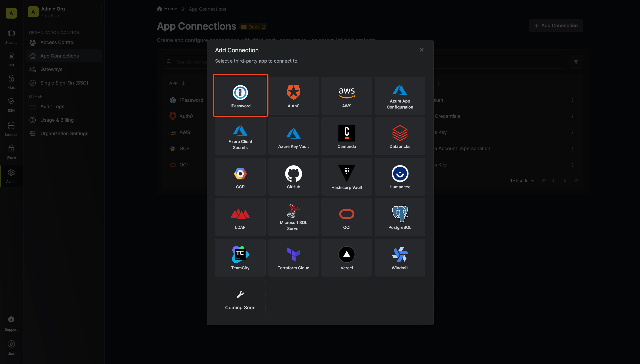The height and width of the screenshot is (364, 640).
Task: Click App Connections breadcrumb text
Action: click(208, 9)
